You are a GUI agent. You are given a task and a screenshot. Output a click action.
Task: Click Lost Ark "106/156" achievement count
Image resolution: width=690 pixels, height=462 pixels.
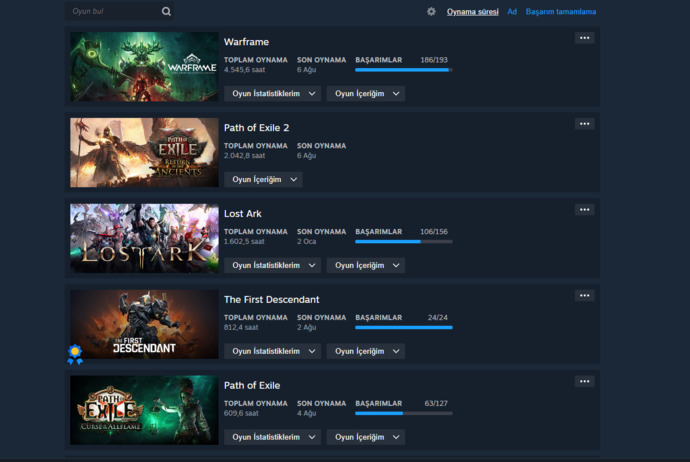[x=434, y=231]
